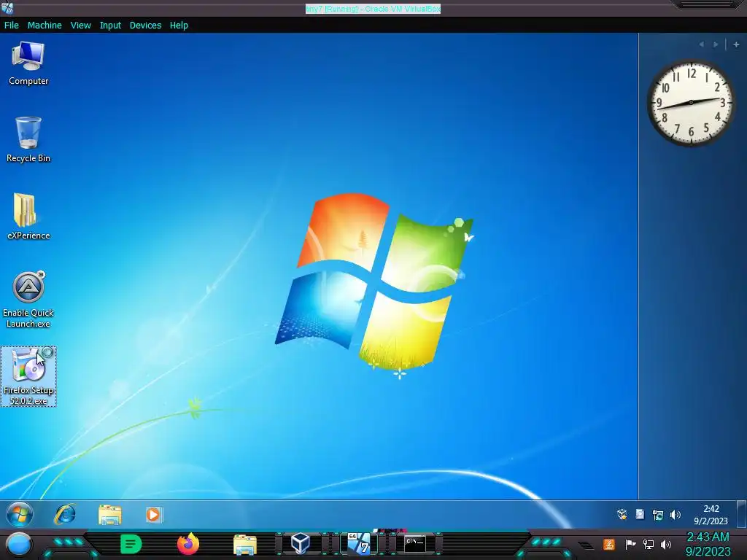The height and width of the screenshot is (560, 747).
Task: Click VirtualBox cube icon on host taskbar
Action: coord(301,543)
